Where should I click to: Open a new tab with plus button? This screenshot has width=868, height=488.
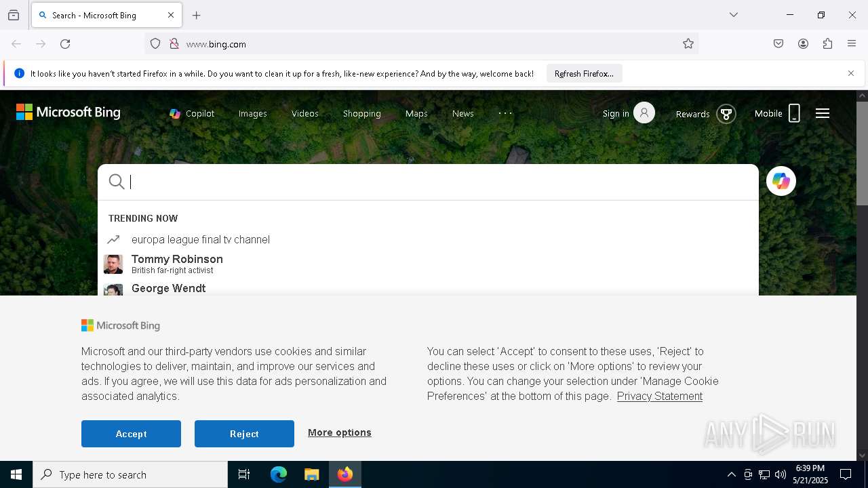[x=197, y=15]
